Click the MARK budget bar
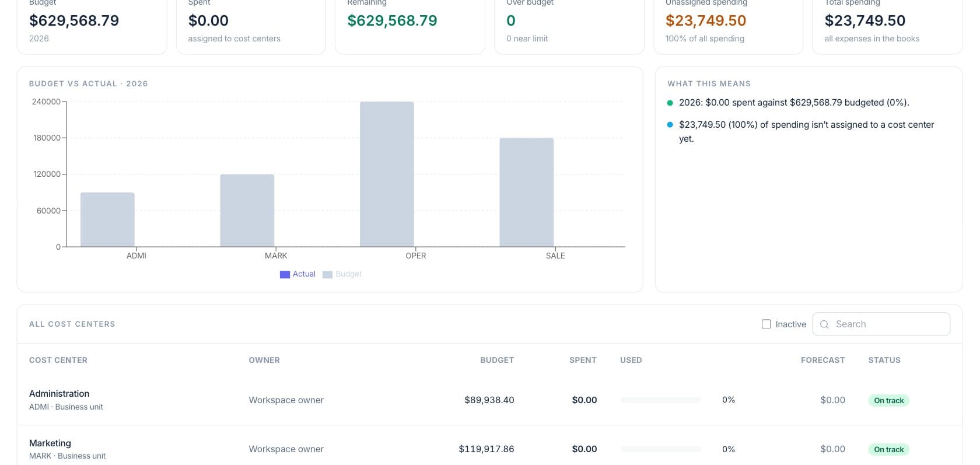This screenshot has height=465, width=980. click(x=247, y=211)
